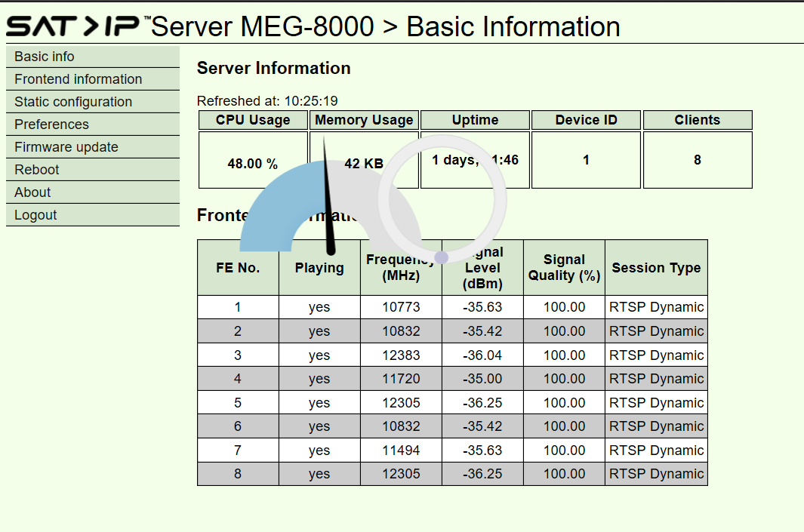Open Frontend information in the sidebar

[x=93, y=79]
